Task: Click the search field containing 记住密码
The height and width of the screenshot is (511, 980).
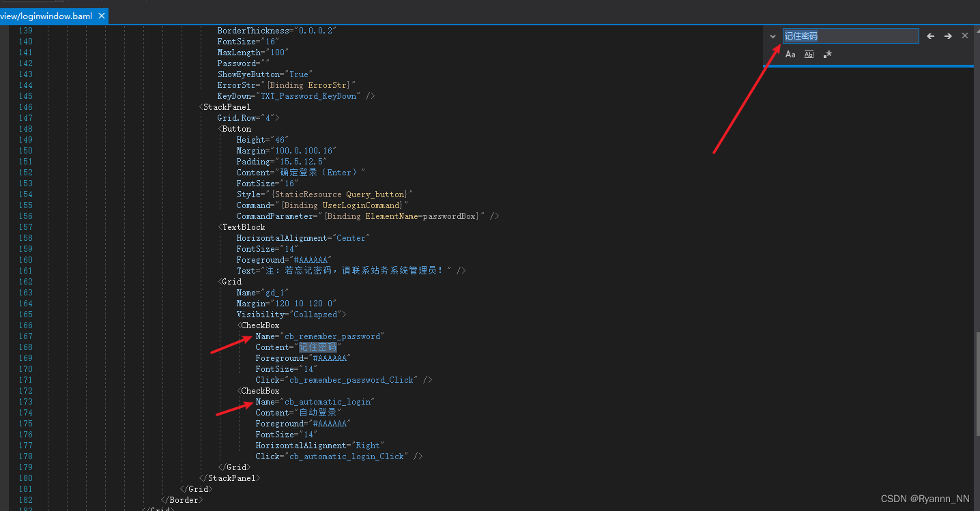Action: click(850, 36)
